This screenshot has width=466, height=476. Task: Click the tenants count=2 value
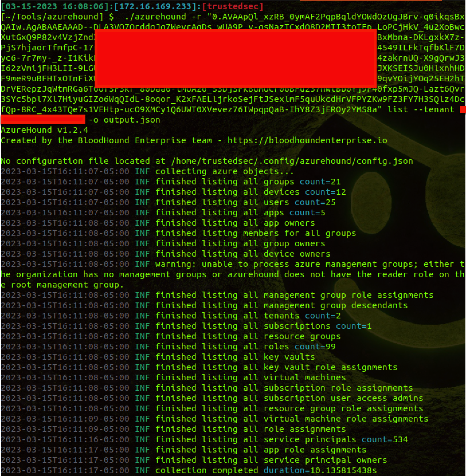tap(322, 316)
